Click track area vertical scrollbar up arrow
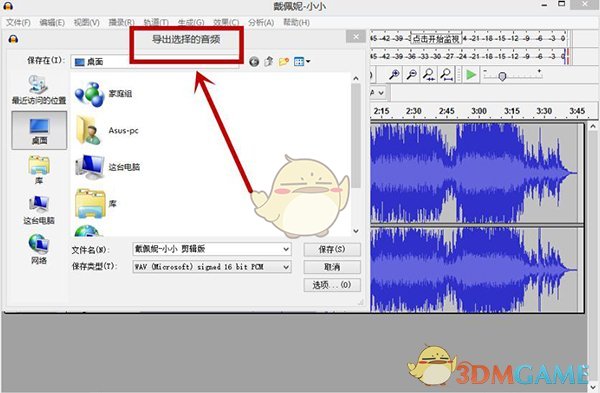The image size is (600, 393). (593, 126)
